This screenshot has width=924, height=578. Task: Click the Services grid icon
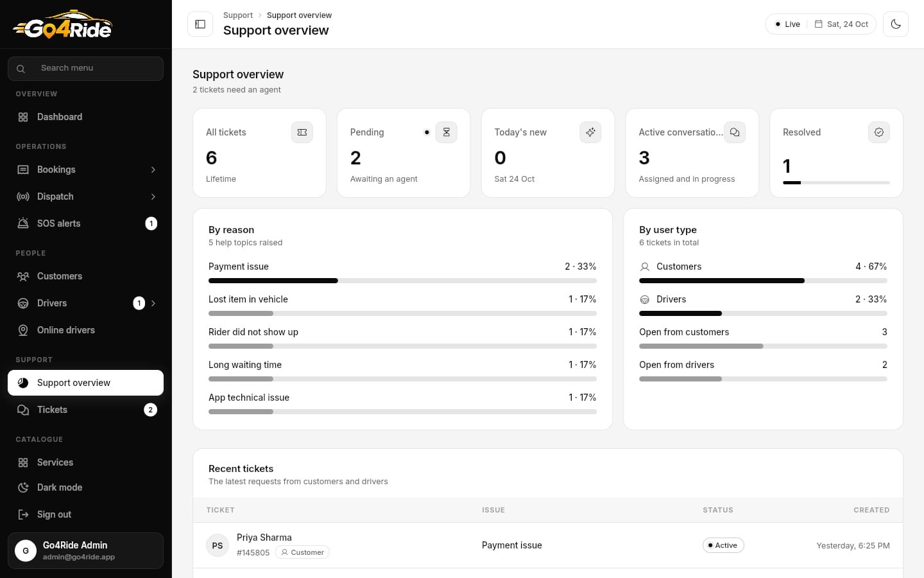pyautogui.click(x=23, y=462)
